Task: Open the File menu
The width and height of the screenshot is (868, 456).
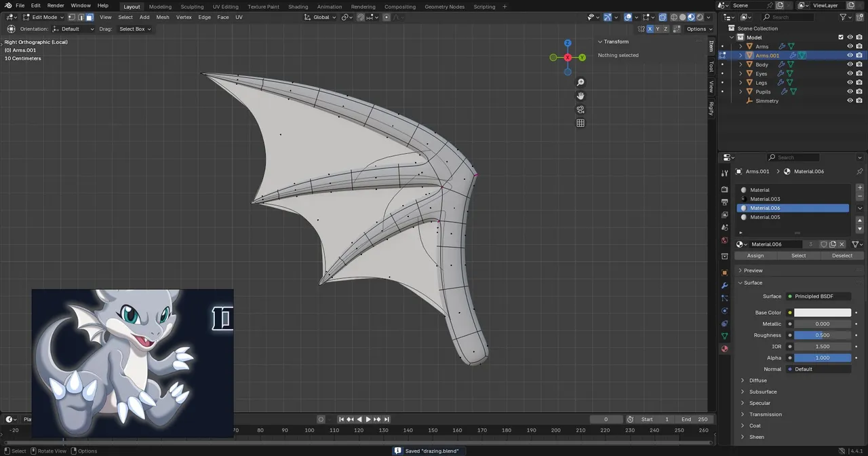Action: click(x=20, y=5)
